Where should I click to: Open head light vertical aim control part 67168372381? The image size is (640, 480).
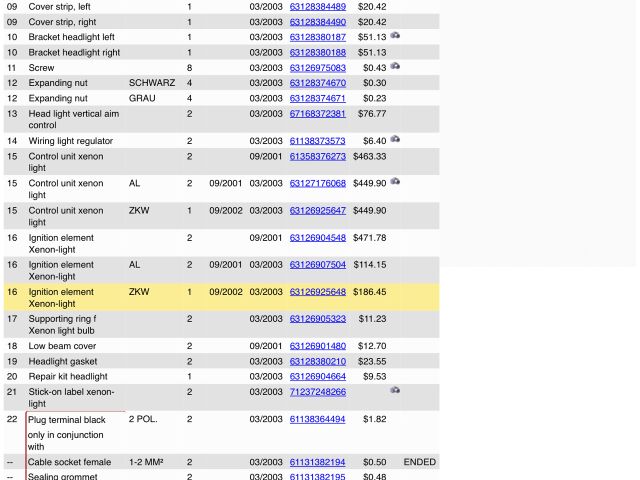pyautogui.click(x=317, y=114)
